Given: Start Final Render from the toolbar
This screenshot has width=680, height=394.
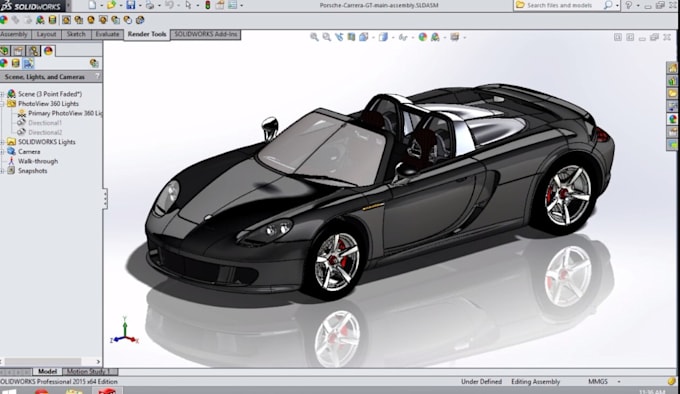Looking at the screenshot, I should 91,20.
